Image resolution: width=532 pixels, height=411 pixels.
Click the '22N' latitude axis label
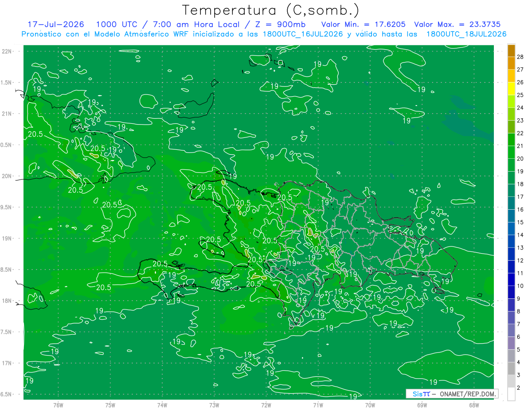coord(7,51)
